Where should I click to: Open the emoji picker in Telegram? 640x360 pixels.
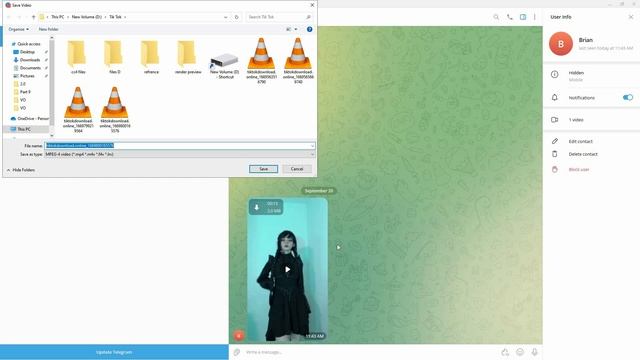coord(520,352)
